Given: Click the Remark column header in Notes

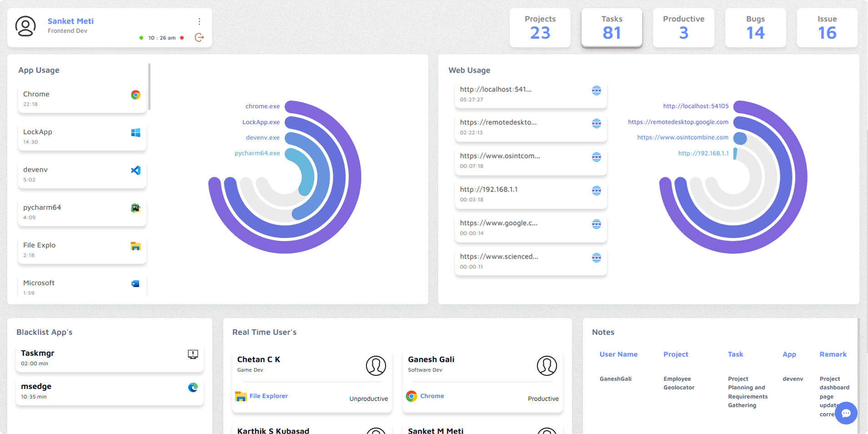Looking at the screenshot, I should point(833,354).
